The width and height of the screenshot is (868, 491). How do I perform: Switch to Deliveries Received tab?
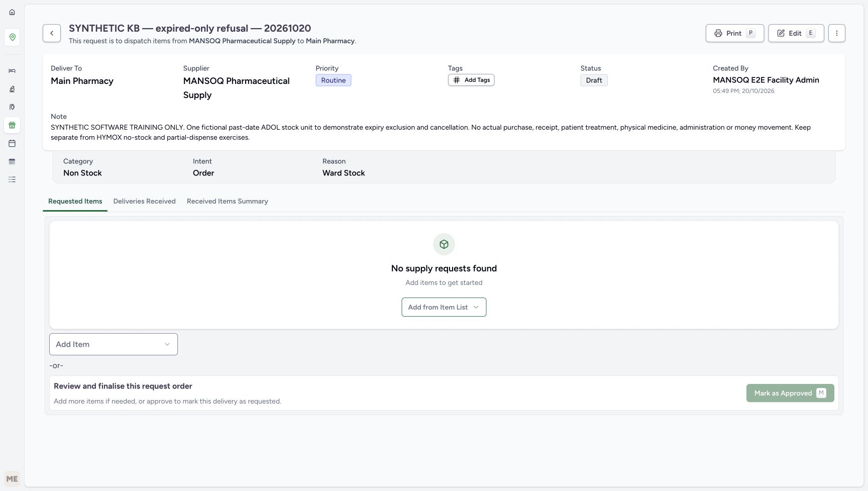click(145, 201)
